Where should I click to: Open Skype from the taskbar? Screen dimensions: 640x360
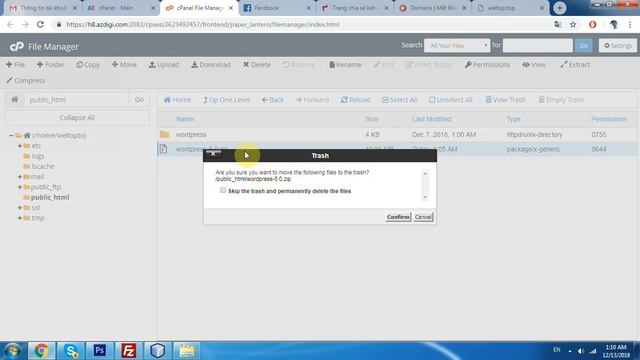(x=71, y=351)
